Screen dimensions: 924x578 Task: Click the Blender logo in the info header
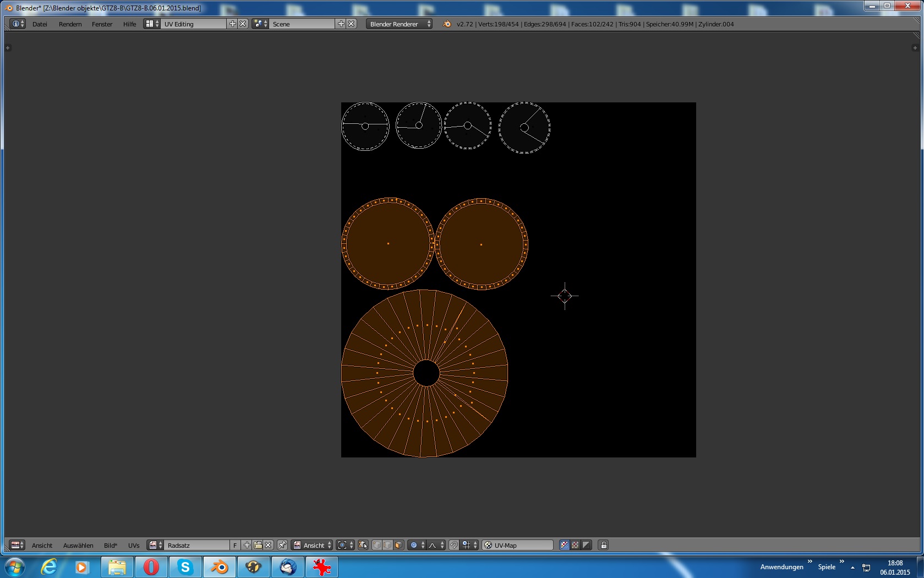click(x=447, y=24)
